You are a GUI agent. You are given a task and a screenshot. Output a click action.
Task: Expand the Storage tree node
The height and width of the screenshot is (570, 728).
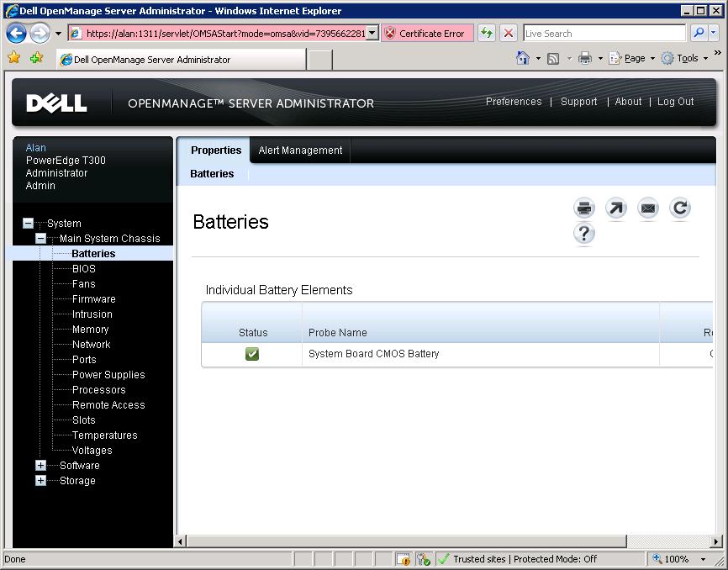[x=41, y=481]
